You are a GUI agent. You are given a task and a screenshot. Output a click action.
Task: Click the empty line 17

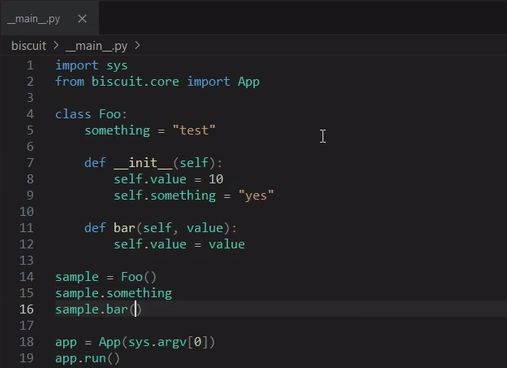280,326
